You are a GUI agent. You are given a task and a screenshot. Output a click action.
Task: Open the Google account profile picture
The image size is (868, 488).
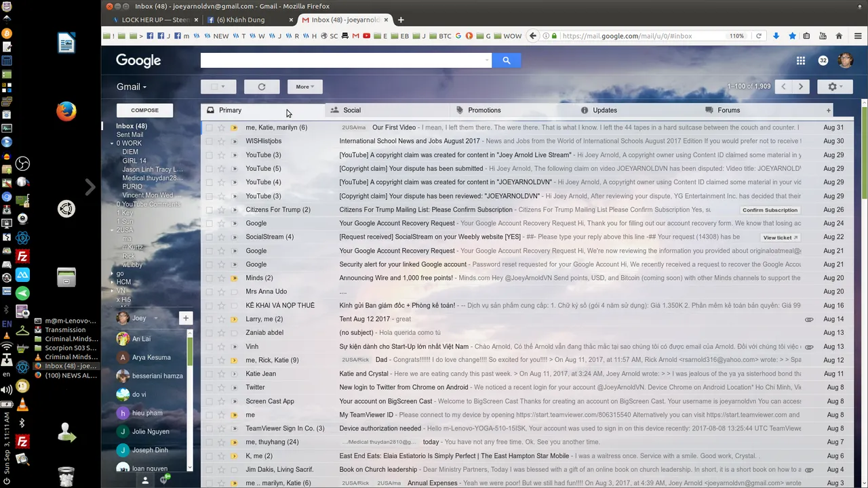click(x=845, y=60)
